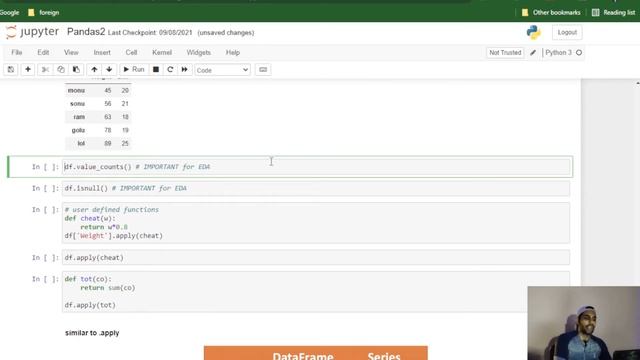Open the Edit menu

tap(43, 52)
